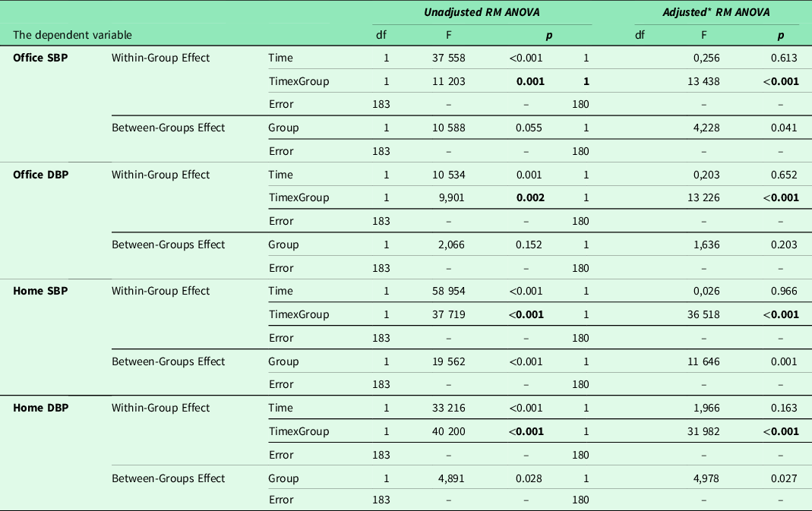The image size is (812, 511).
Task: Click the p value 0.152
Action: click(x=528, y=244)
